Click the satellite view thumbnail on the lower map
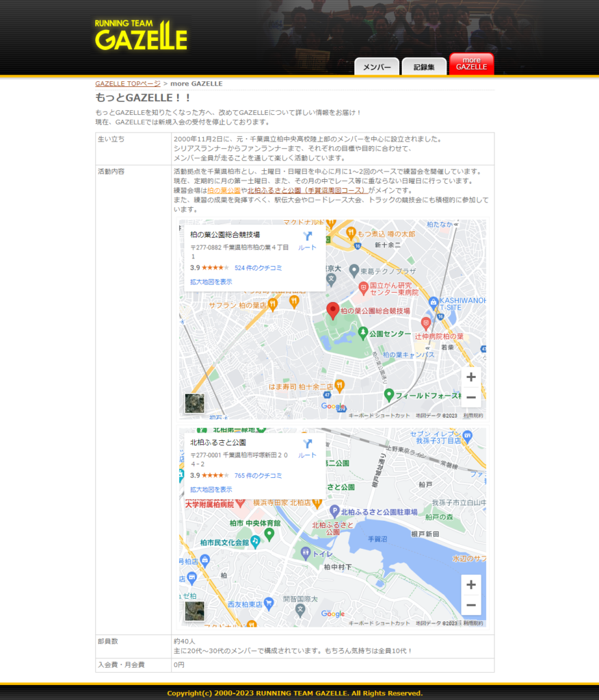599x700 pixels. 195,610
